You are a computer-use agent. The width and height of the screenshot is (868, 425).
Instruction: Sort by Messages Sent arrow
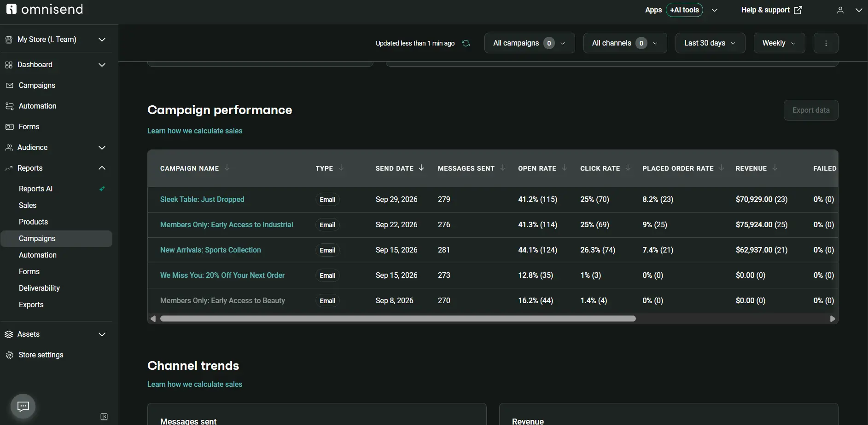503,168
